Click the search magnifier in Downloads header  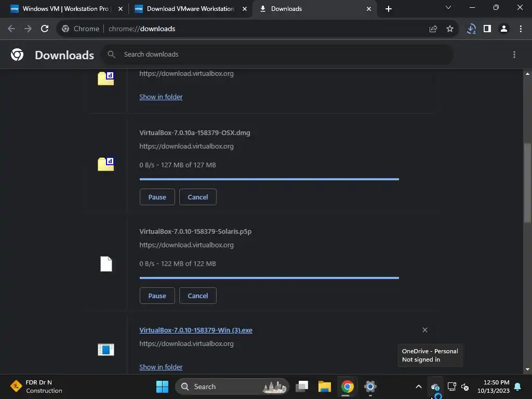[x=111, y=54]
